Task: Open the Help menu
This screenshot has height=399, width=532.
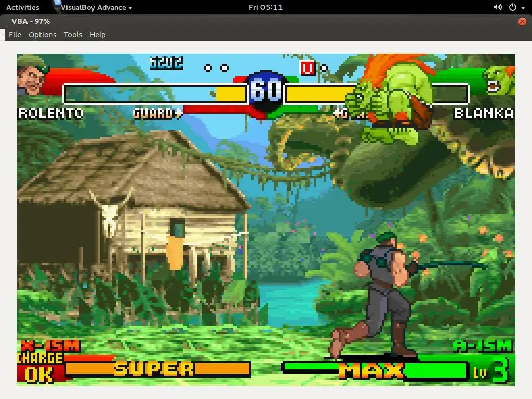Action: point(98,35)
